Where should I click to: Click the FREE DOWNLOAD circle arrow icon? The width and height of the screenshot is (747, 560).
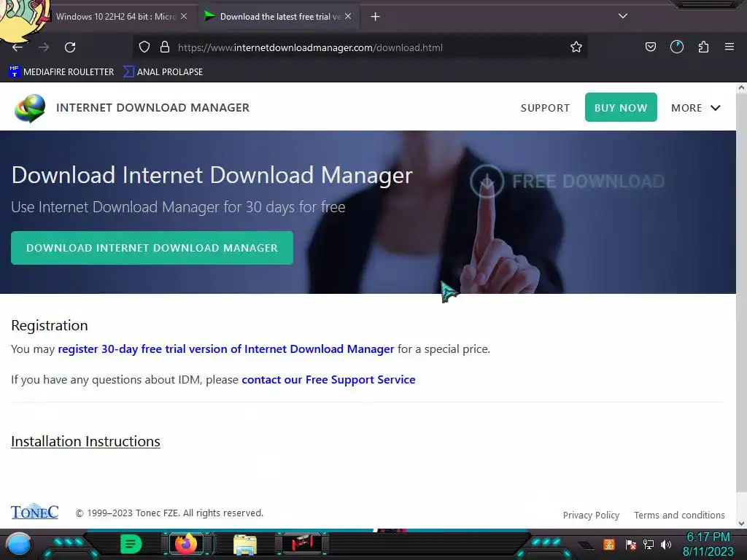point(487,182)
